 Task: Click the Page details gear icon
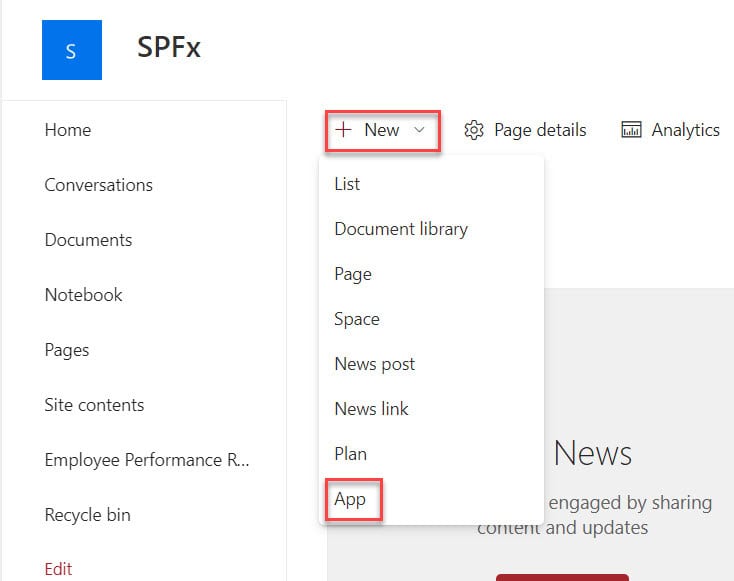474,130
